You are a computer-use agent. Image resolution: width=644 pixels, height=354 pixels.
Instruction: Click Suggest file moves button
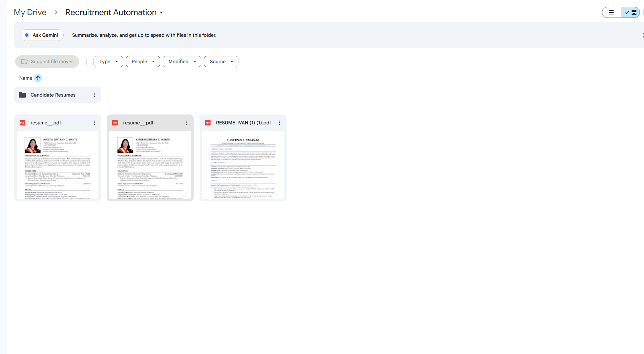pyautogui.click(x=47, y=62)
